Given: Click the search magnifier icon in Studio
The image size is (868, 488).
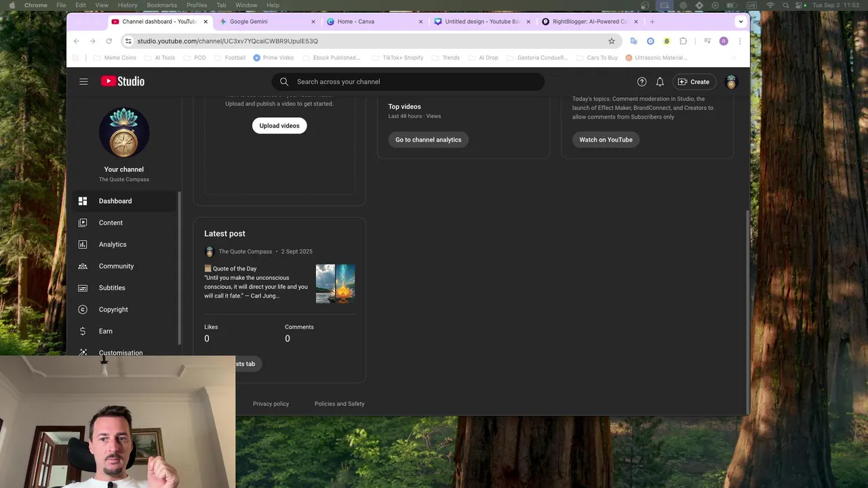Looking at the screenshot, I should coord(284,82).
